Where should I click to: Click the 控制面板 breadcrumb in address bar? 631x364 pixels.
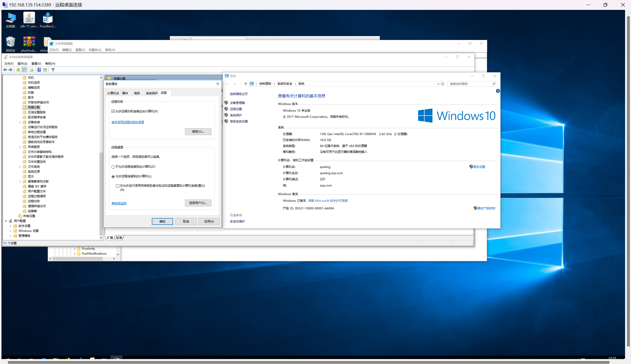coord(265,84)
